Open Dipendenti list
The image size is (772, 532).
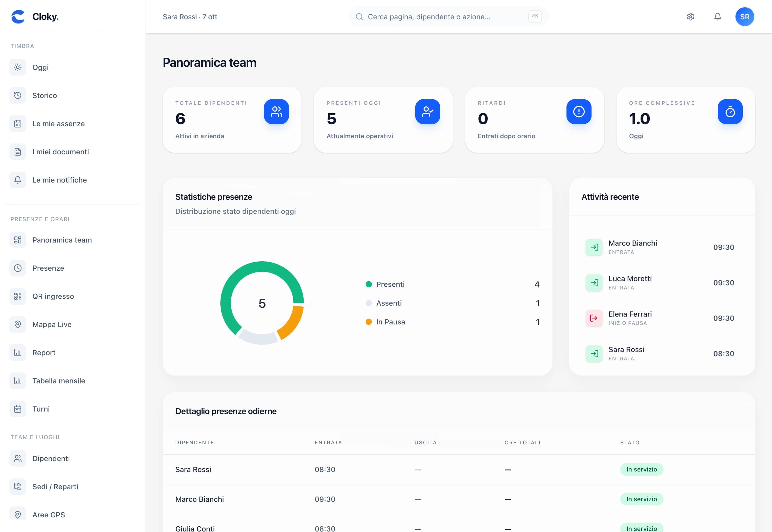[x=73, y=459]
